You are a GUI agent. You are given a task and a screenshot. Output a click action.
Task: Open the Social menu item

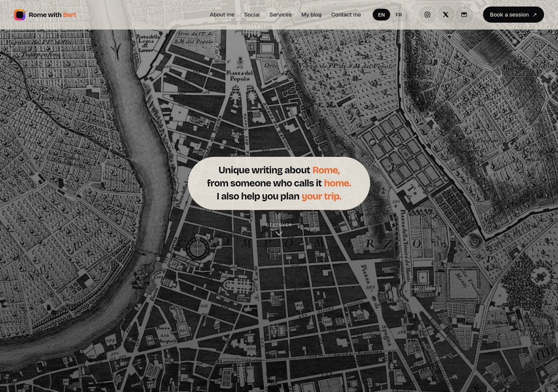click(x=252, y=15)
